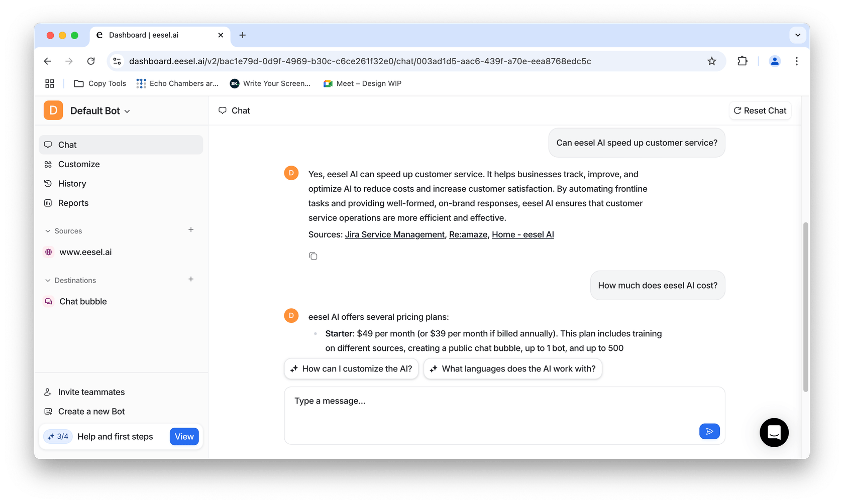Image resolution: width=844 pixels, height=504 pixels.
Task: Select the www.eesel.ai source item
Action: point(85,252)
